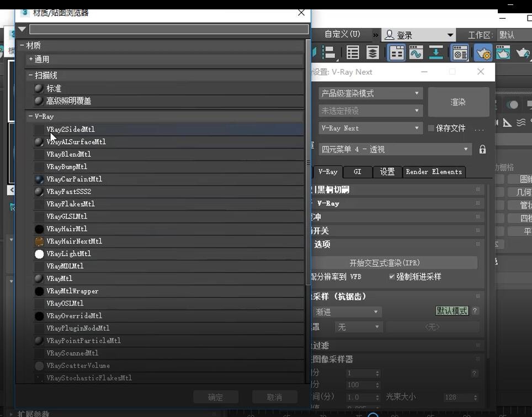Select VRayFlakesMtl in the material list
This screenshot has height=417, width=532.
(x=168, y=204)
